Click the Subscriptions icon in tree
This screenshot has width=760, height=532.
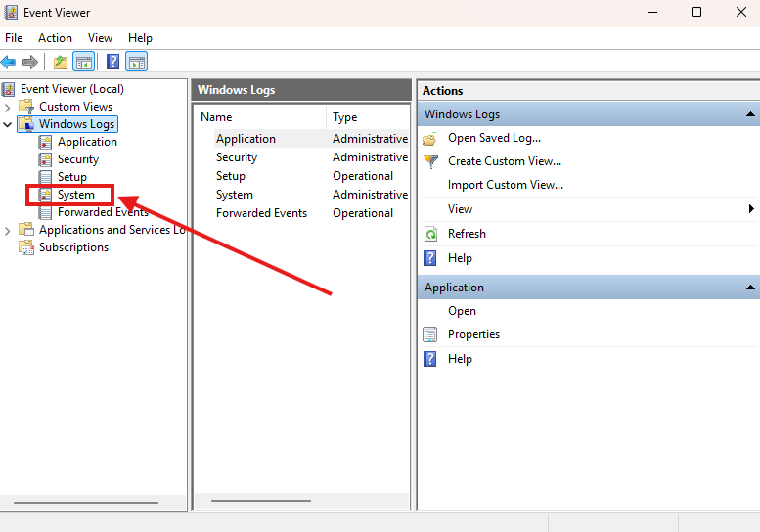(26, 247)
